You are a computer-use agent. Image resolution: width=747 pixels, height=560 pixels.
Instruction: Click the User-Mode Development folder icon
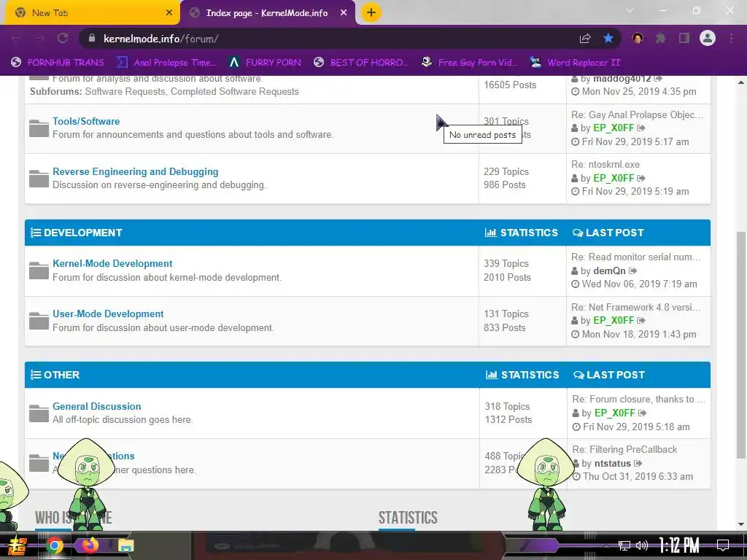click(39, 321)
